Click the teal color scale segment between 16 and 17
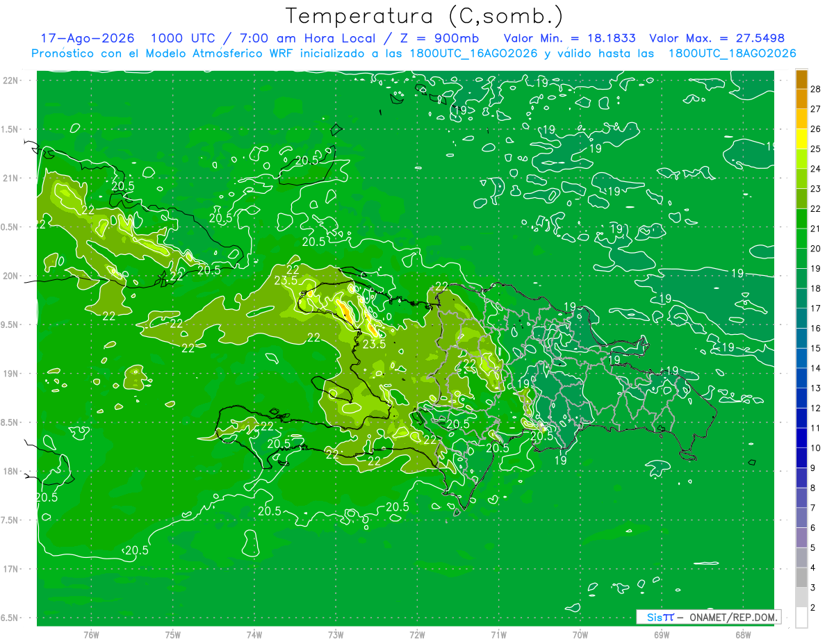The image size is (834, 644). pos(801,319)
